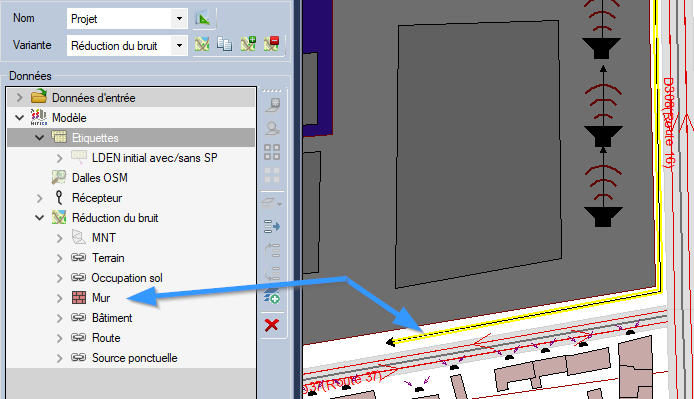Click the move down in list icon
694x399 pixels.
coord(272,274)
